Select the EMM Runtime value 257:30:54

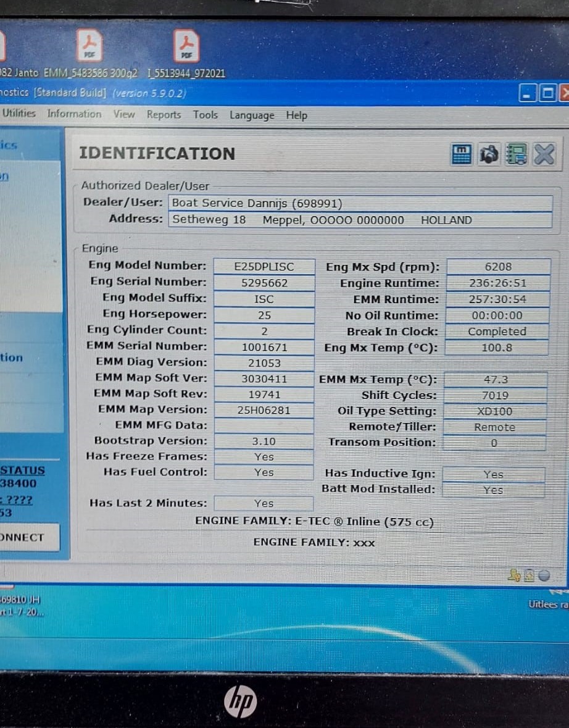[x=497, y=299]
